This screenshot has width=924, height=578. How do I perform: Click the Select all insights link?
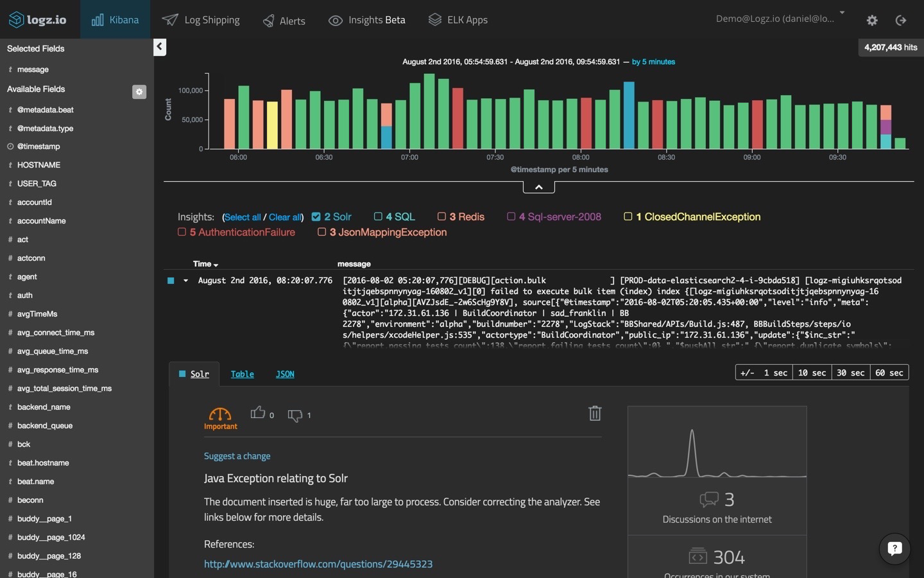(243, 218)
